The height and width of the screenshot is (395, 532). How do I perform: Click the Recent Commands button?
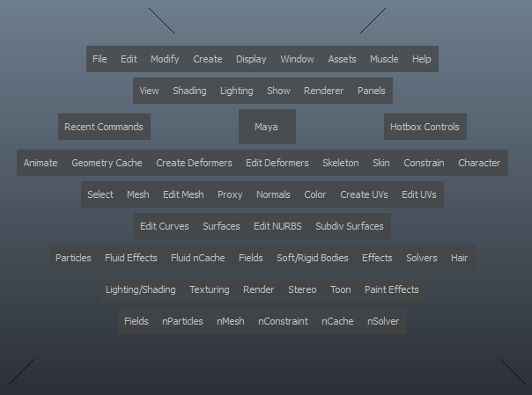[x=104, y=127]
